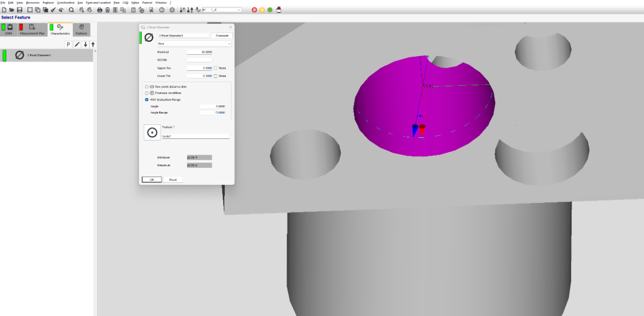644x316 pixels.
Task: Open the Form and Location menu
Action: tap(98, 3)
